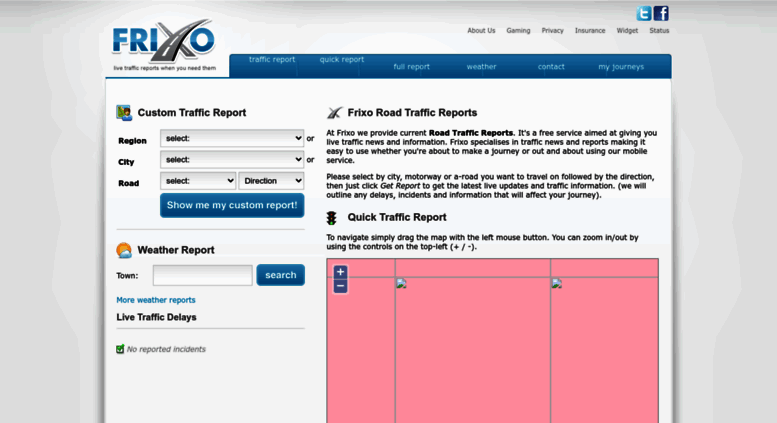777x423 pixels.
Task: Click the Frixo logo
Action: tap(164, 45)
